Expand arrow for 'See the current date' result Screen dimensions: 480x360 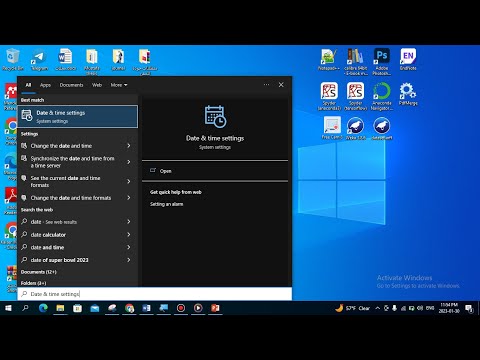129,181
